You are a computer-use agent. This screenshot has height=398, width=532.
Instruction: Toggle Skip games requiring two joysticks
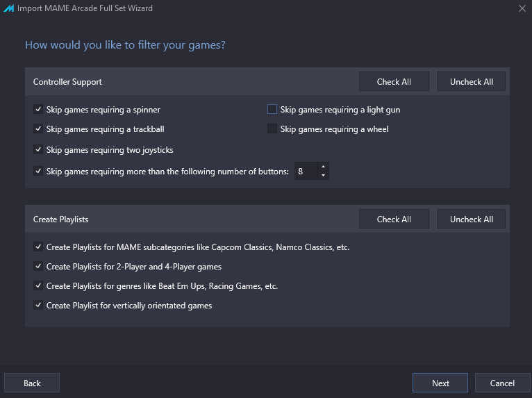[x=38, y=149]
